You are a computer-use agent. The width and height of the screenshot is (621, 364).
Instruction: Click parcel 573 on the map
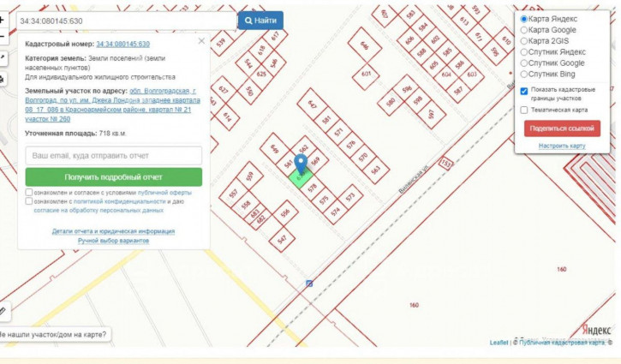pyautogui.click(x=349, y=197)
